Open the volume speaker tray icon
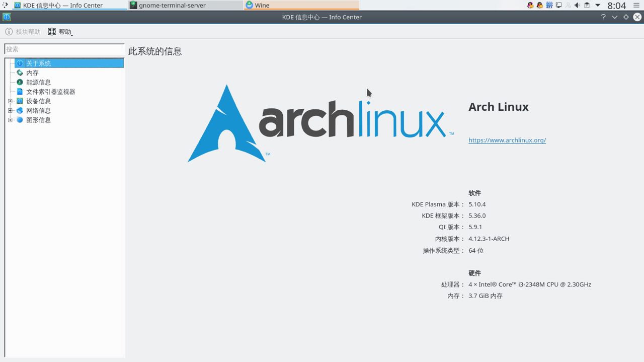Screen dimensions: 644x362 coord(577,6)
